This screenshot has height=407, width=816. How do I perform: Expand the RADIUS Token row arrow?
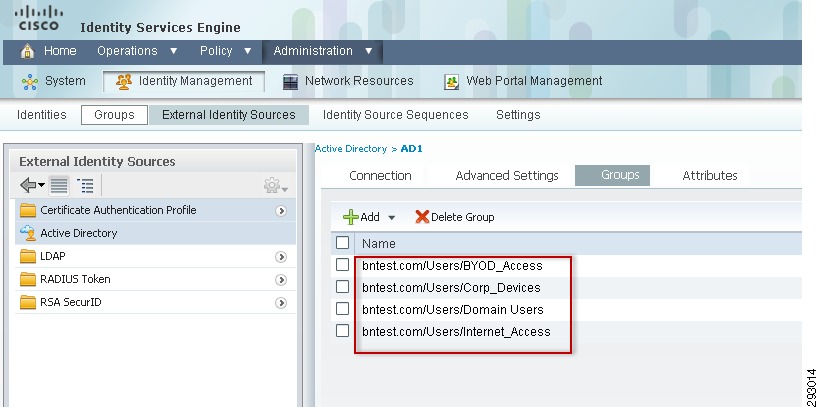click(x=281, y=279)
